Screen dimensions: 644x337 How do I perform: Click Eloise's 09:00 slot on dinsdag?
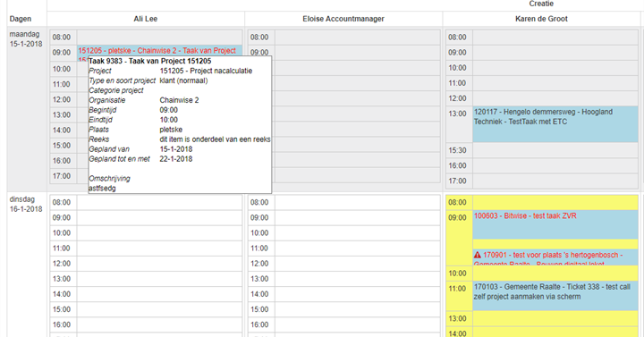[357, 217]
